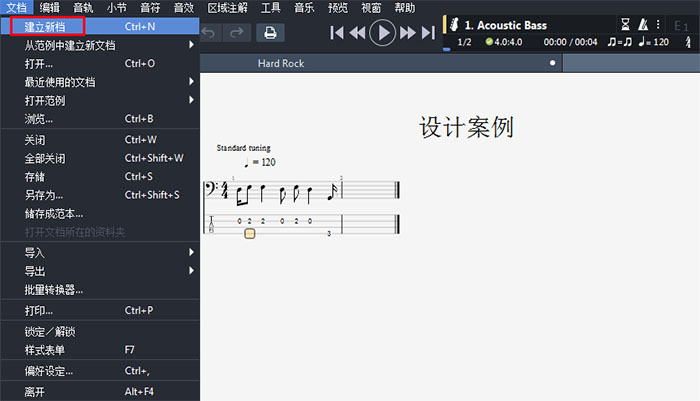
Task: Click the redo arrow icon
Action: click(x=237, y=32)
